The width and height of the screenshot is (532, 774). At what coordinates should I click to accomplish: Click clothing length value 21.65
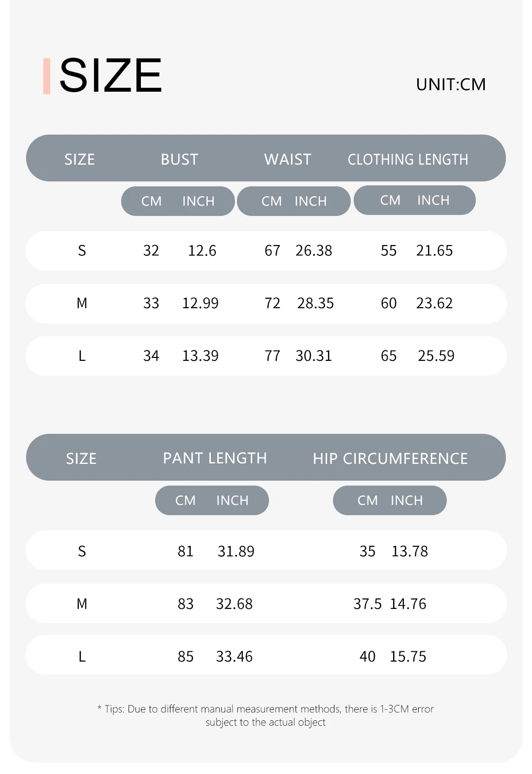pyautogui.click(x=434, y=251)
